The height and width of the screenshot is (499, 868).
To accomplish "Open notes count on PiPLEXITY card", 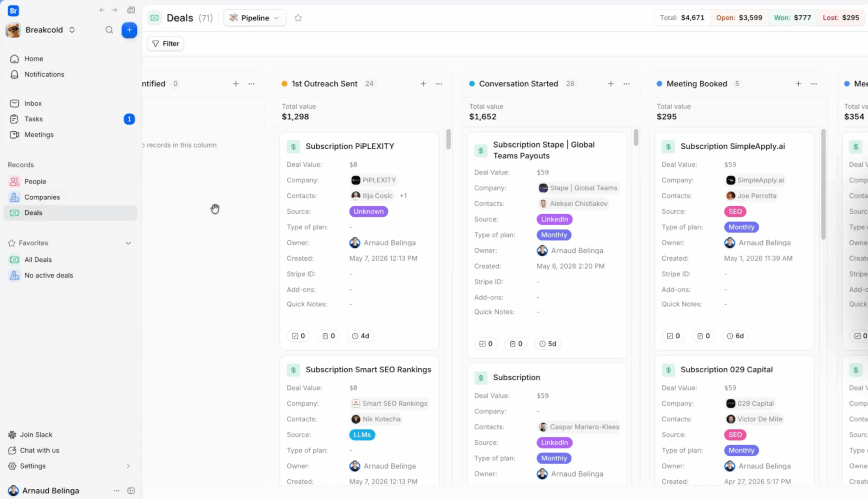I will pyautogui.click(x=328, y=336).
